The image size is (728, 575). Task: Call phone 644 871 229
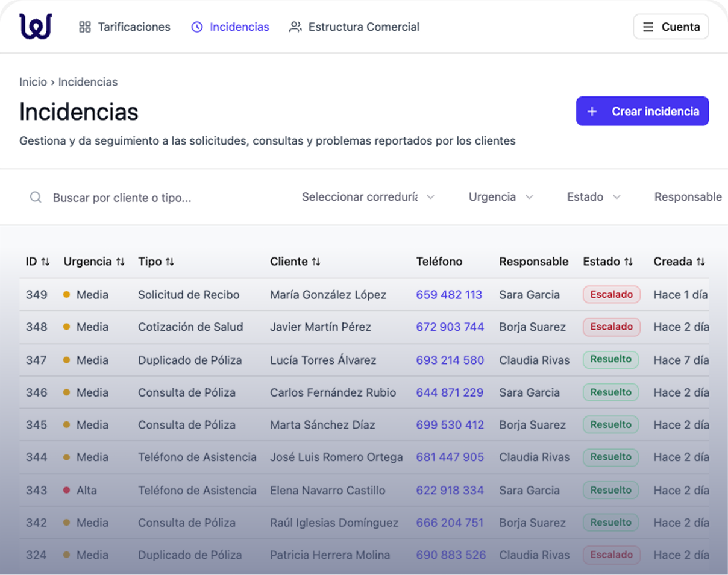tap(450, 392)
